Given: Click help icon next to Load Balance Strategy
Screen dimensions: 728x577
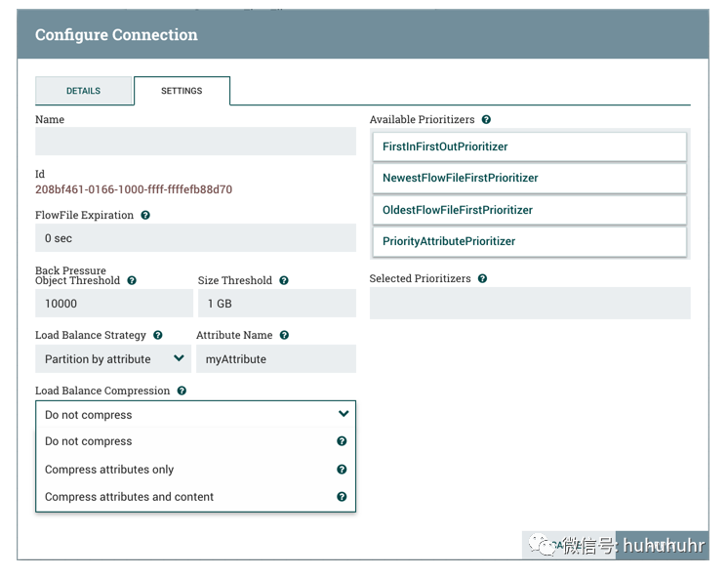Looking at the screenshot, I should point(158,335).
